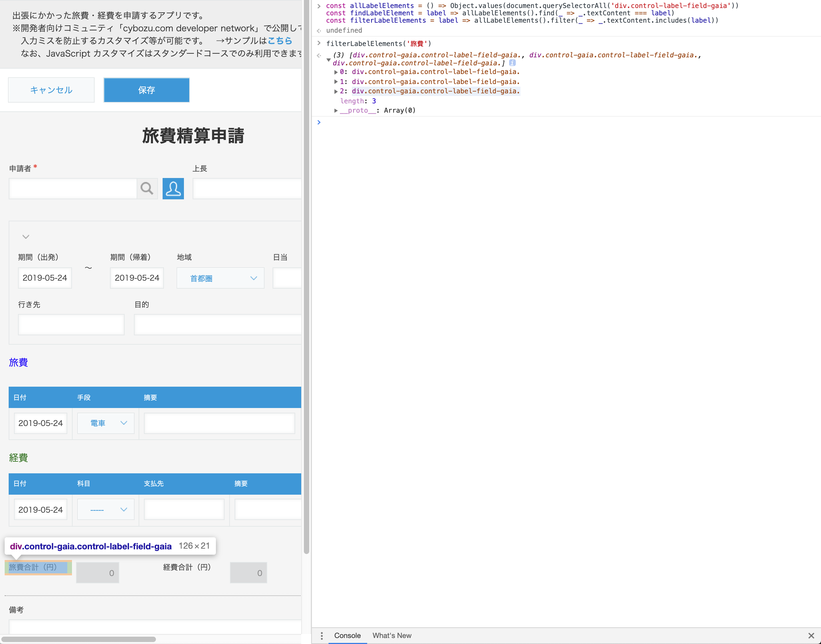Expand array element 1 in console

(x=336, y=82)
